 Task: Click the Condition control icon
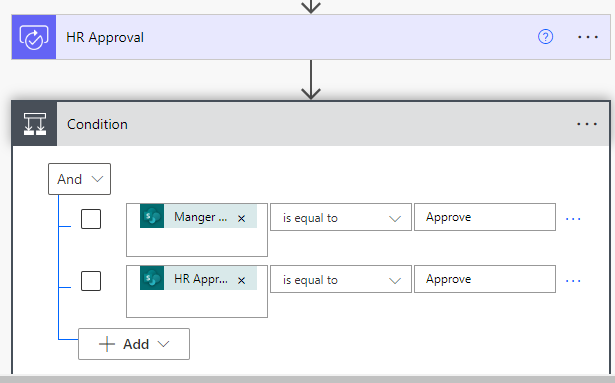pyautogui.click(x=35, y=124)
